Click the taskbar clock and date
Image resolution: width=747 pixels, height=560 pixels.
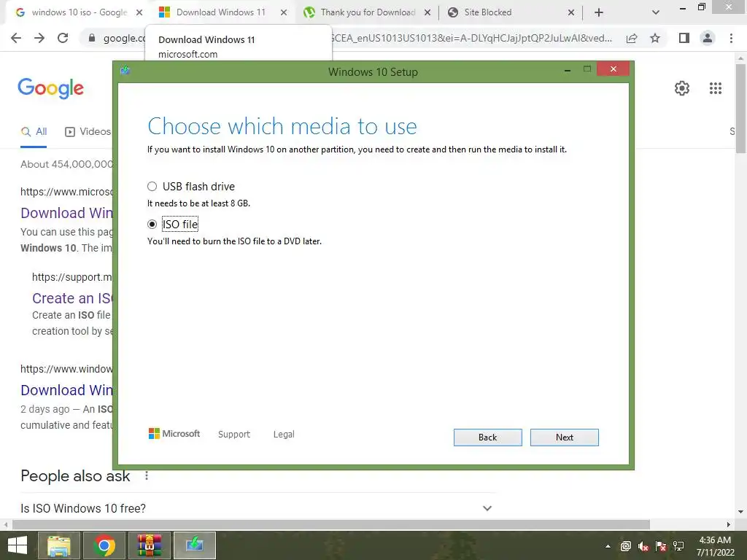tap(715, 546)
